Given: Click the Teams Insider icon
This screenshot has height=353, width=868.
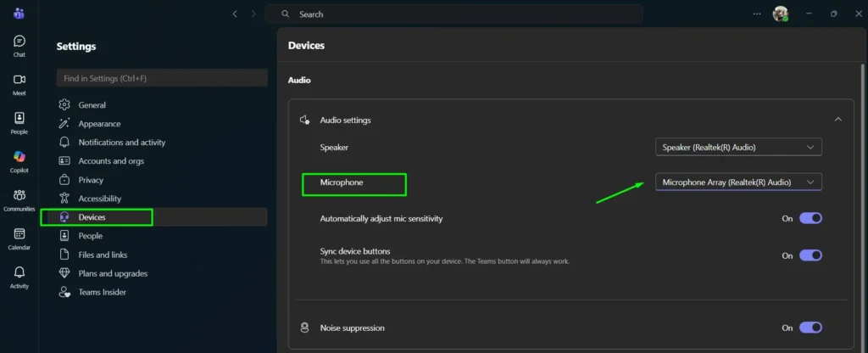Looking at the screenshot, I should pyautogui.click(x=64, y=292).
